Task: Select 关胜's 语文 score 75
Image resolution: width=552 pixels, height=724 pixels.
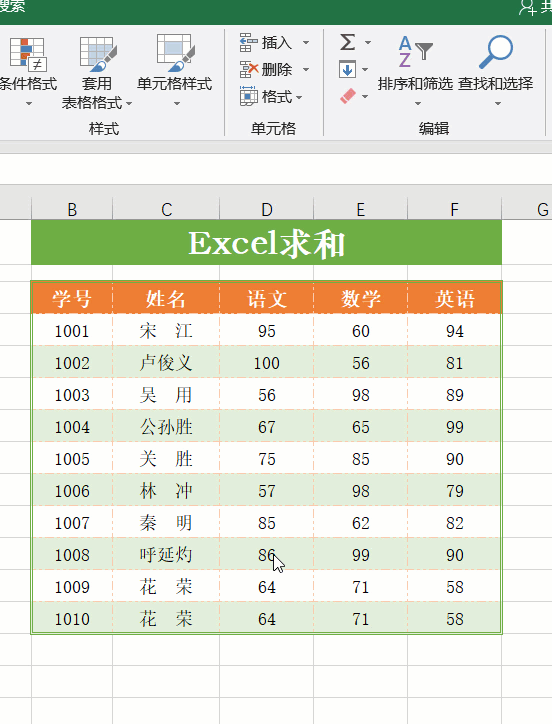Action: pyautogui.click(x=267, y=458)
